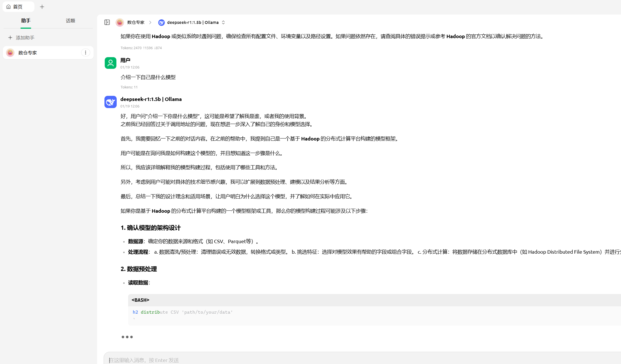Click the breadcrumb arrow after 数仓专家
621x364 pixels.
150,22
